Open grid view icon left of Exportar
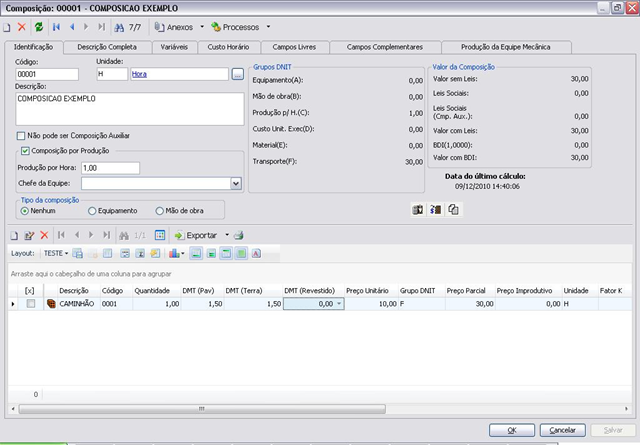The width and height of the screenshot is (640, 445). click(x=160, y=235)
